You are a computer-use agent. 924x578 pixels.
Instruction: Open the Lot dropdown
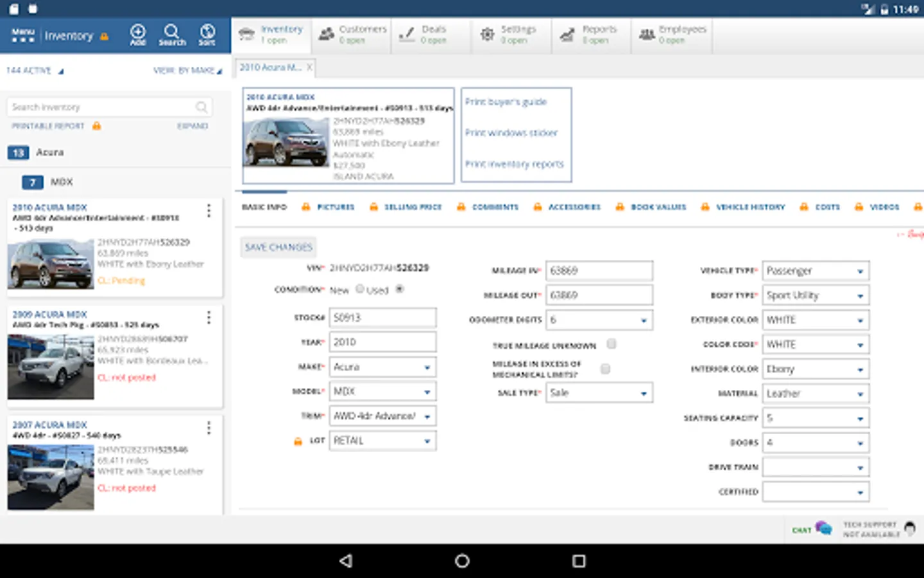(x=383, y=441)
